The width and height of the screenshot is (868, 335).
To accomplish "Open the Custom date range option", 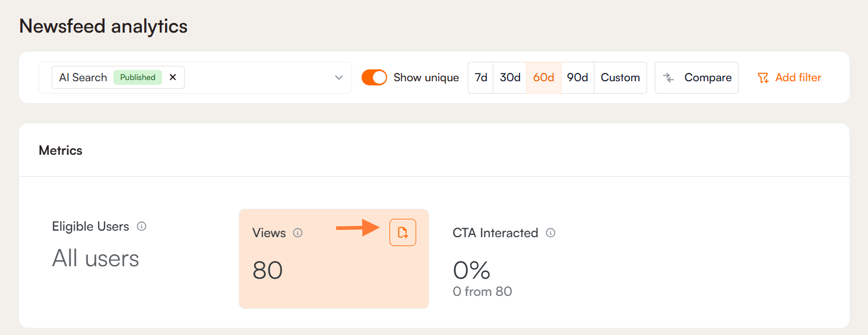I will (620, 78).
